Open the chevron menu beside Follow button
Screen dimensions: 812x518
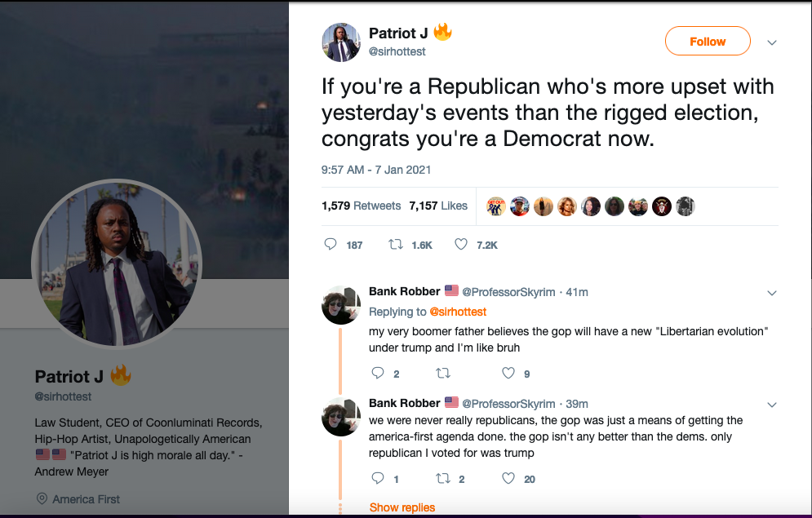[x=772, y=42]
